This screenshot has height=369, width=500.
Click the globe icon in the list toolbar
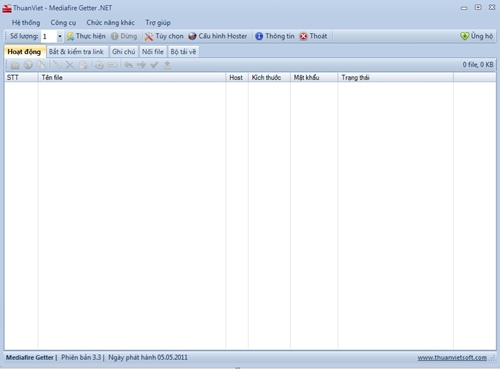[28, 65]
